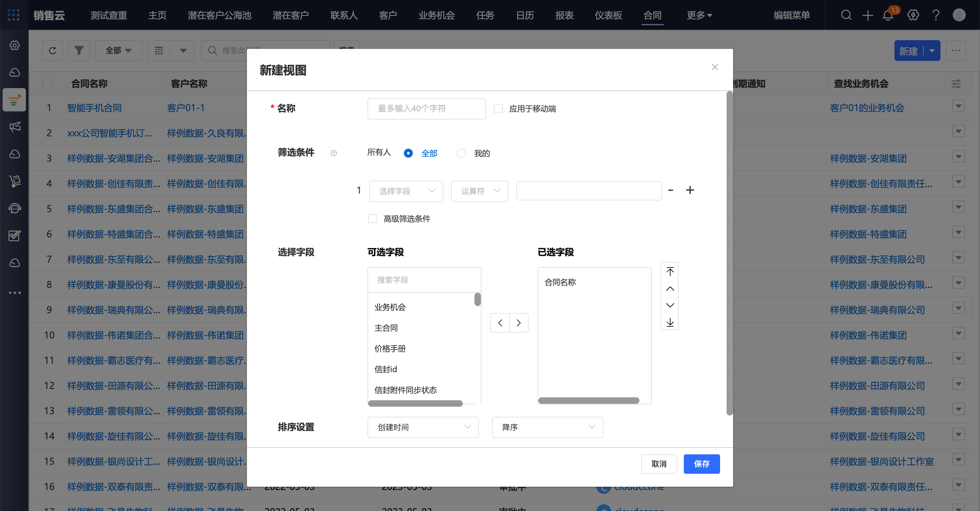Remove filter row with minus icon
This screenshot has height=511, width=980.
click(x=671, y=190)
